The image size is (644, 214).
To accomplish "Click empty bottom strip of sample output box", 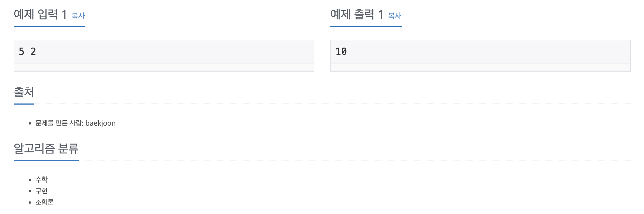I will (x=480, y=67).
